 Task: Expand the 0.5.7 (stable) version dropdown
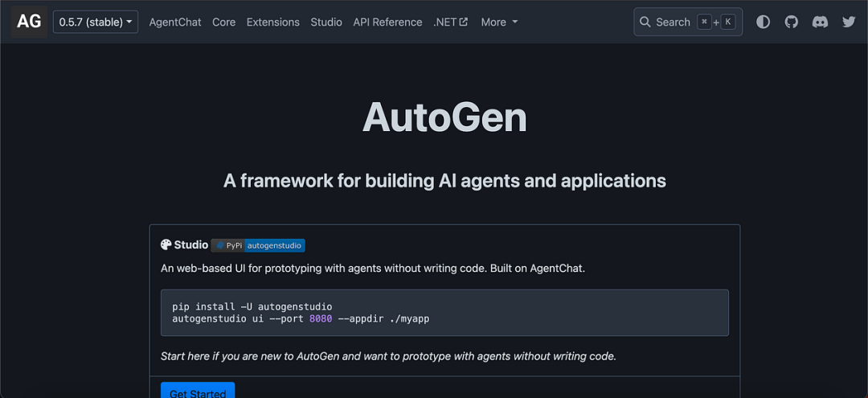point(96,23)
